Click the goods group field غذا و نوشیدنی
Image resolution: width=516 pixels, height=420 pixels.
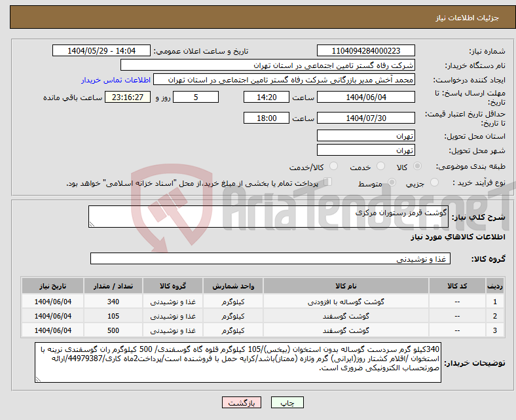270,258
